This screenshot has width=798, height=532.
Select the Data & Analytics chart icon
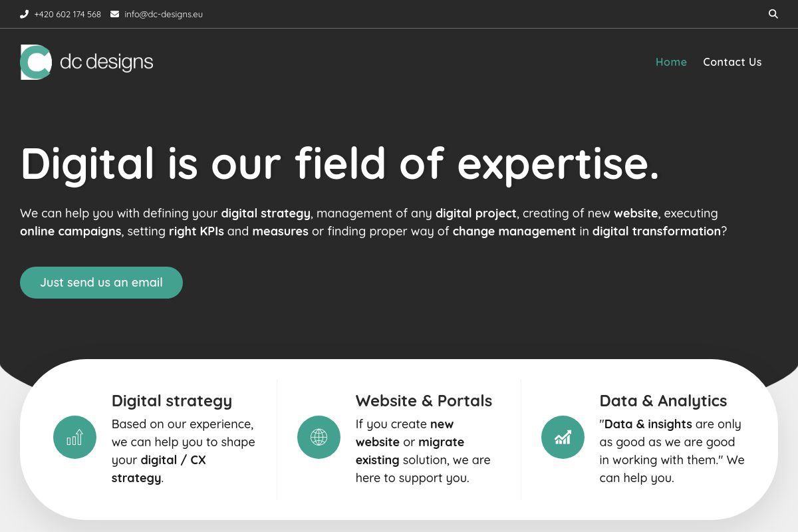tap(563, 438)
